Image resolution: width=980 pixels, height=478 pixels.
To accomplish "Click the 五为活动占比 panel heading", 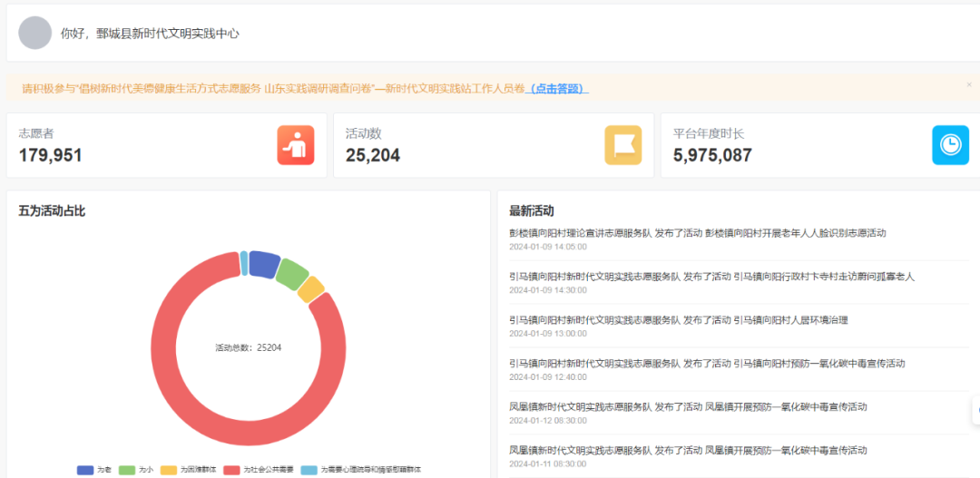I will pos(52,211).
